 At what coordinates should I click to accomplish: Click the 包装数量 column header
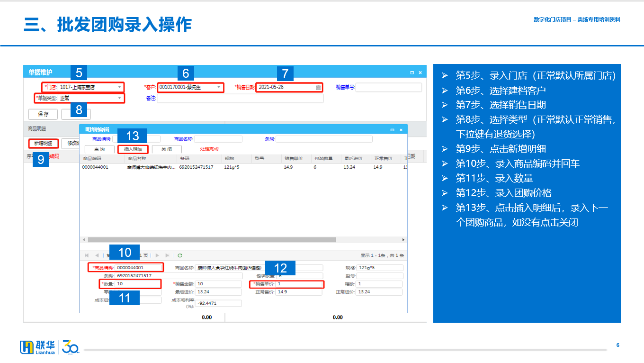pos(327,158)
